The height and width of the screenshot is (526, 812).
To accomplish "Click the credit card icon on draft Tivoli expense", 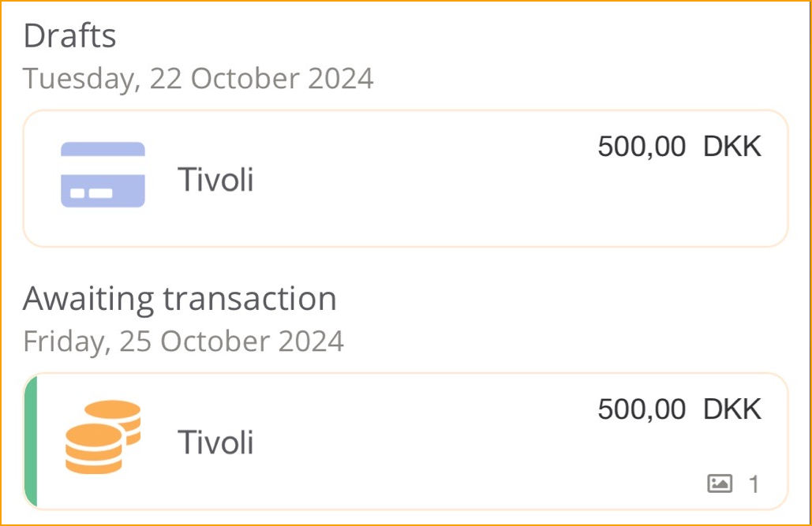I will (x=103, y=174).
